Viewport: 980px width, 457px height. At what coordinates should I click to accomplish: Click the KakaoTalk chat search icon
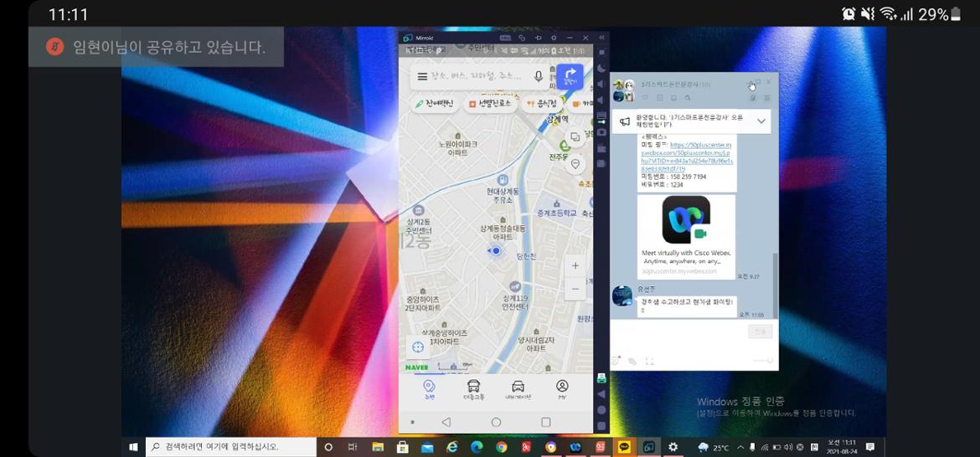pos(688,97)
